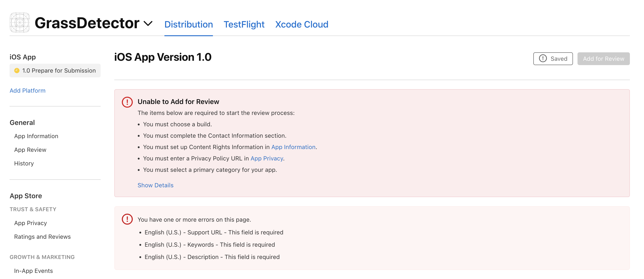Expand the GrassDetector app name dropdown chevron
The height and width of the screenshot is (279, 644).
pos(148,24)
